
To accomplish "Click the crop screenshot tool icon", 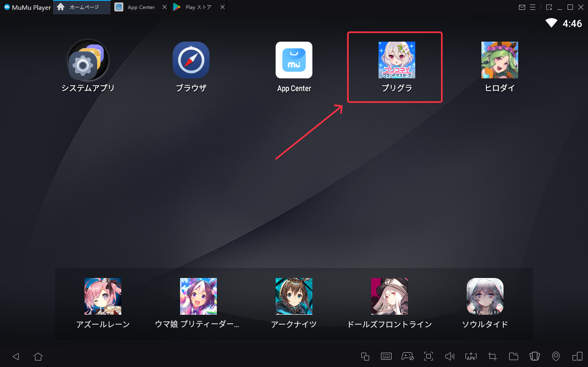I will click(492, 356).
